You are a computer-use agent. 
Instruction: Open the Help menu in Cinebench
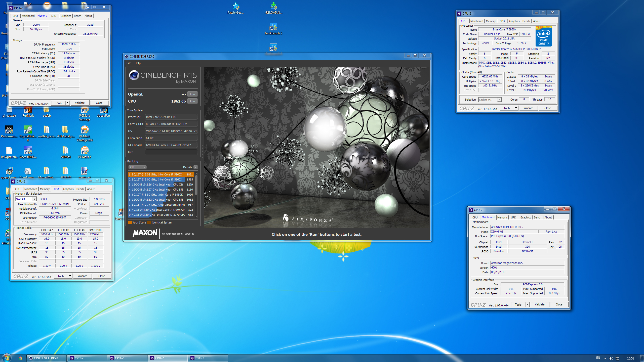point(138,63)
